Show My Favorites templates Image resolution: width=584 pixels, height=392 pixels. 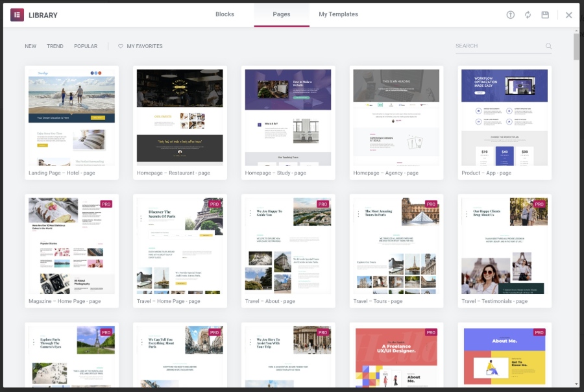(x=140, y=46)
